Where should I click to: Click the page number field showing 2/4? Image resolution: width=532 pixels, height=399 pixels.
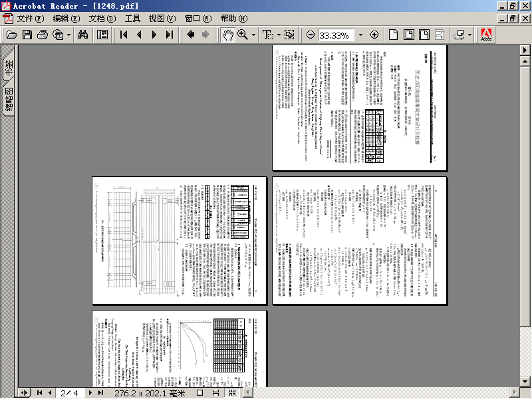(70, 393)
